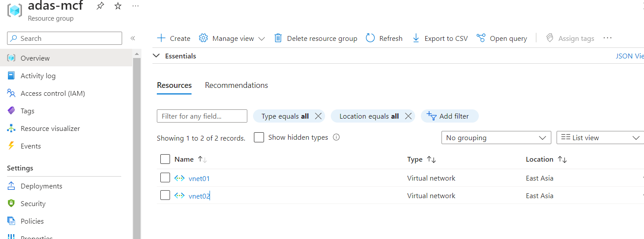Click the Delete resource group trash icon
This screenshot has width=644, height=239.
click(278, 38)
